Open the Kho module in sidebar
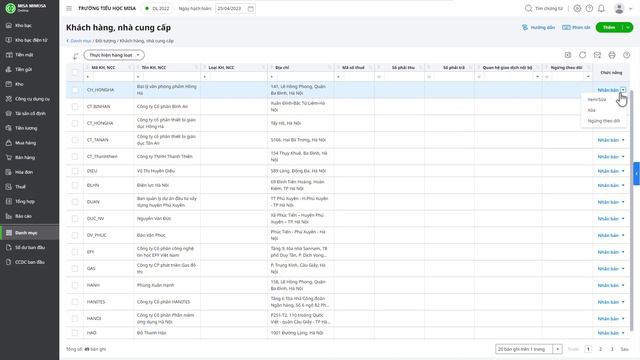Screen dimensions: 640x360 pyautogui.click(x=19, y=84)
